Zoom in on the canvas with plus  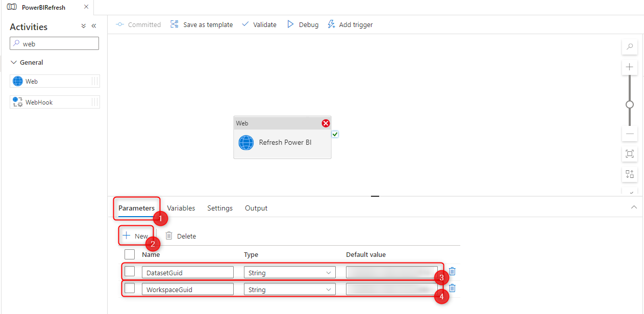pyautogui.click(x=630, y=67)
